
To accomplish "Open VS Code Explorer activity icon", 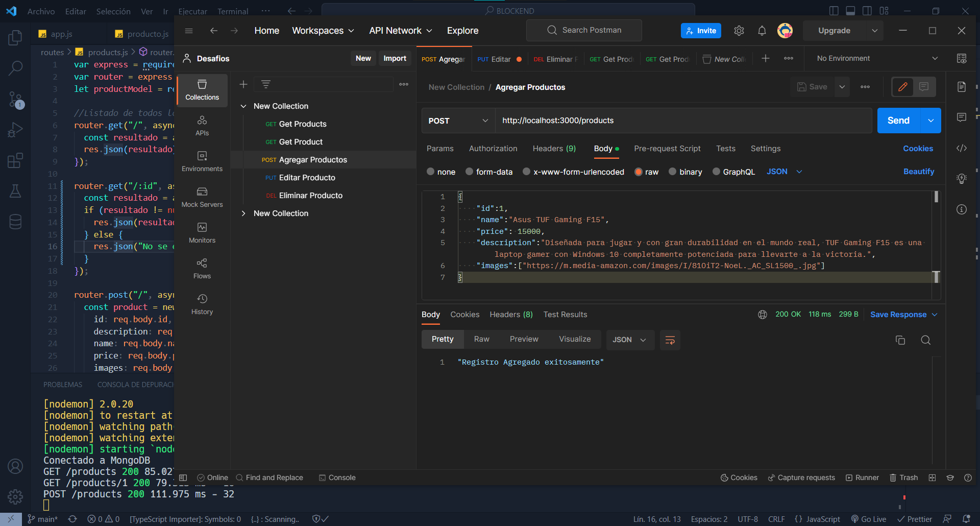I will tap(15, 38).
